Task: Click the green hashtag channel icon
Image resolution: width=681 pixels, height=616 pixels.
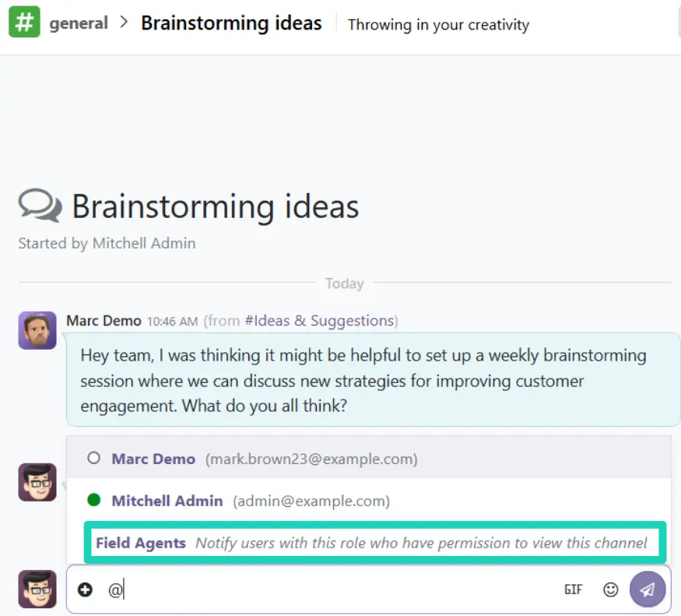Action: 24,23
